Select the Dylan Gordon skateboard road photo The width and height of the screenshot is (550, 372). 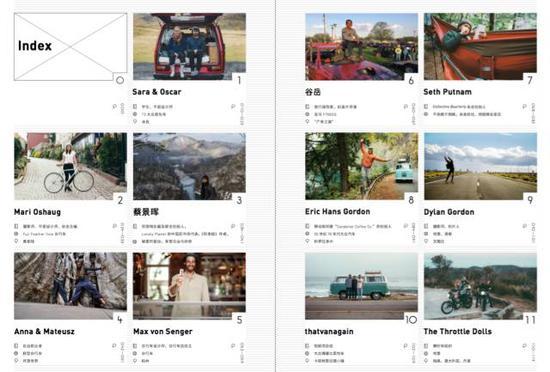coord(480,166)
